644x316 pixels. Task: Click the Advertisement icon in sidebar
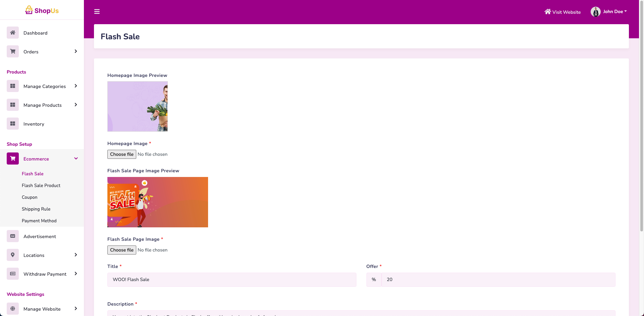click(x=13, y=236)
